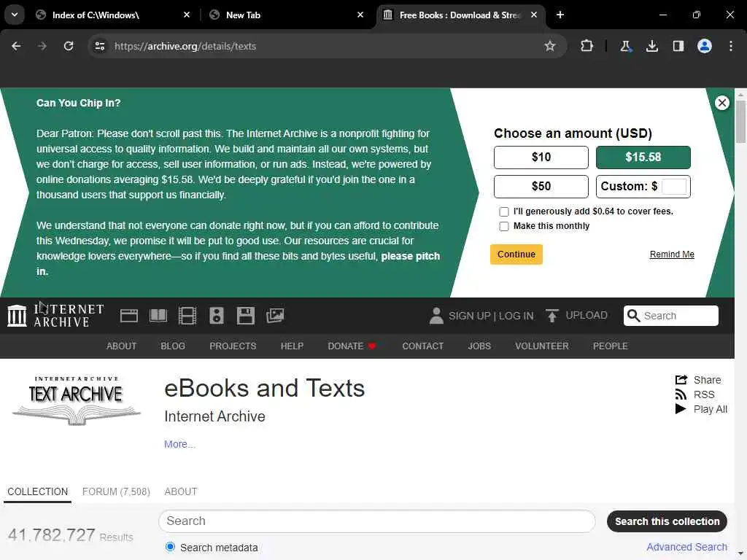
Task: Click the page vertical scrollbar thumb
Action: pyautogui.click(x=740, y=122)
